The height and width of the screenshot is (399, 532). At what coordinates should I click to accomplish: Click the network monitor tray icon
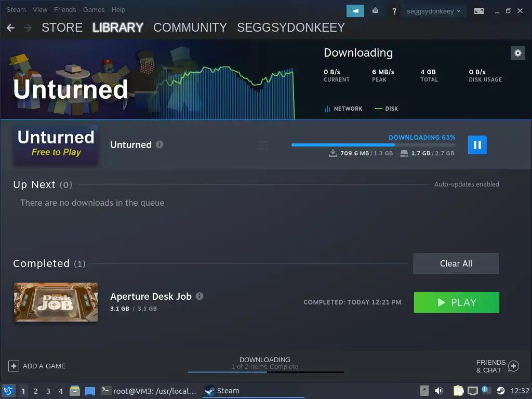click(x=472, y=391)
